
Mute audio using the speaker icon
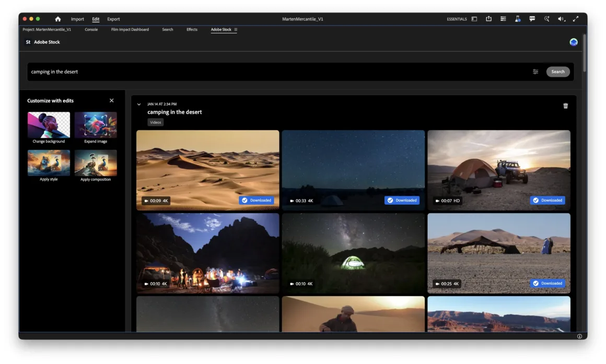(561, 19)
